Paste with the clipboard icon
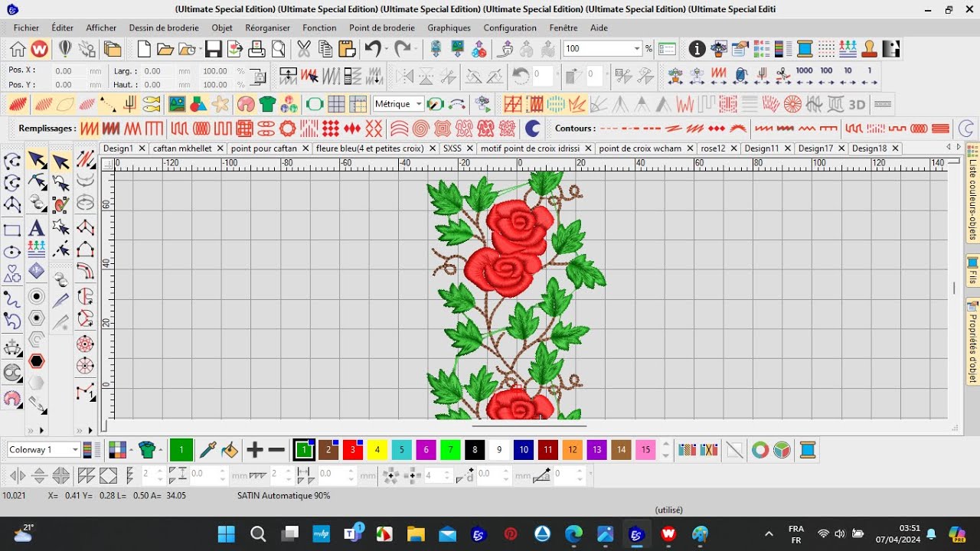The image size is (980, 551). tap(347, 49)
